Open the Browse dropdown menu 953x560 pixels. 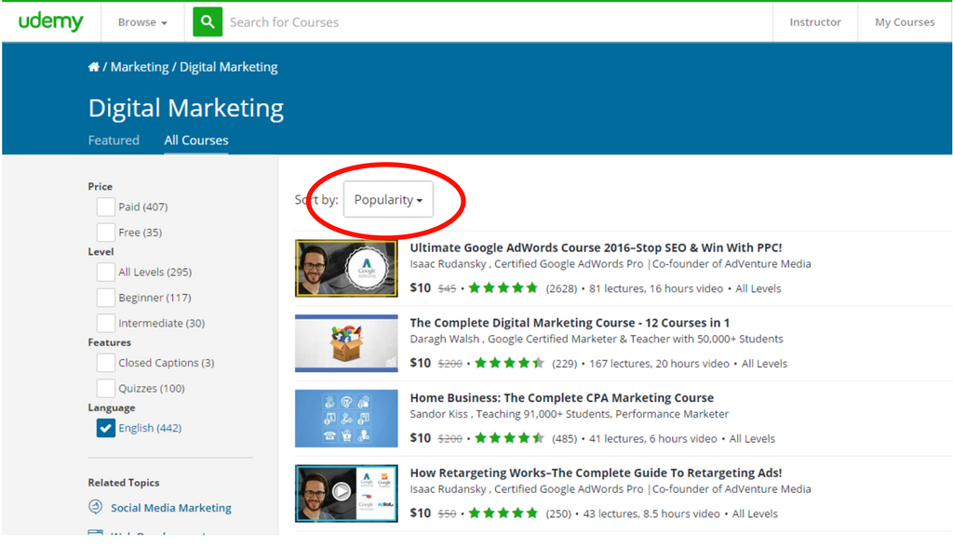(x=142, y=22)
